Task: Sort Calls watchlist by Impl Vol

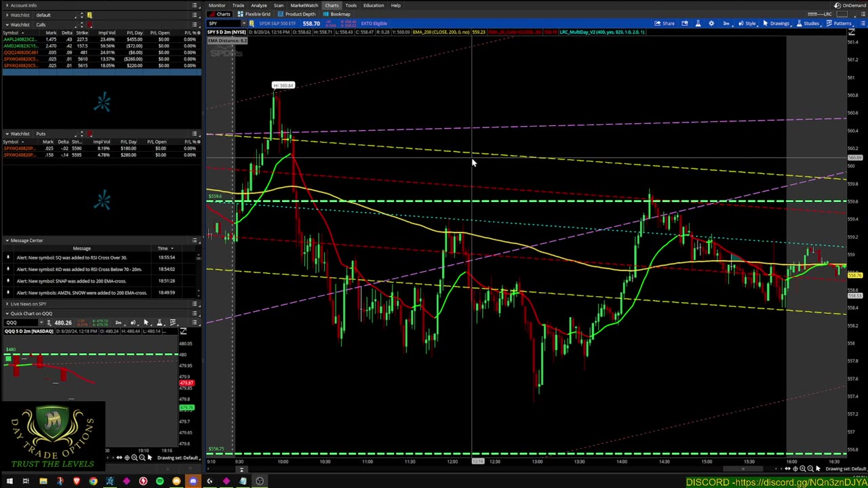Action: coord(106,33)
